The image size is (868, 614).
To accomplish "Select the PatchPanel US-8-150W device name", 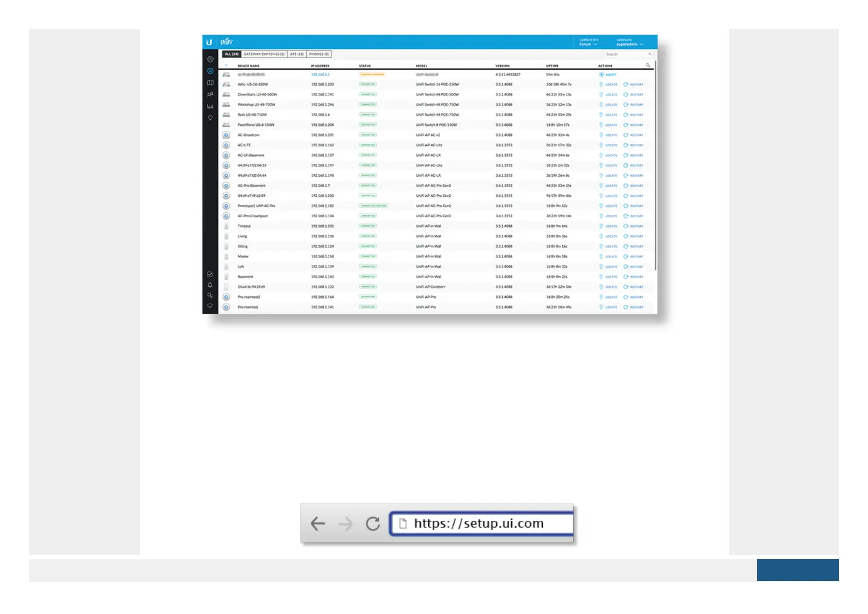I will pos(256,125).
